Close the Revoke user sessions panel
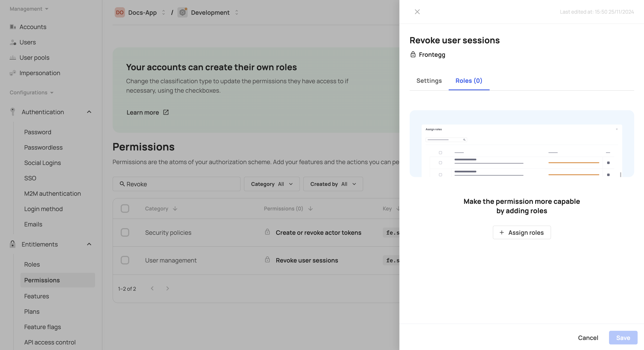644x350 pixels. point(417,12)
